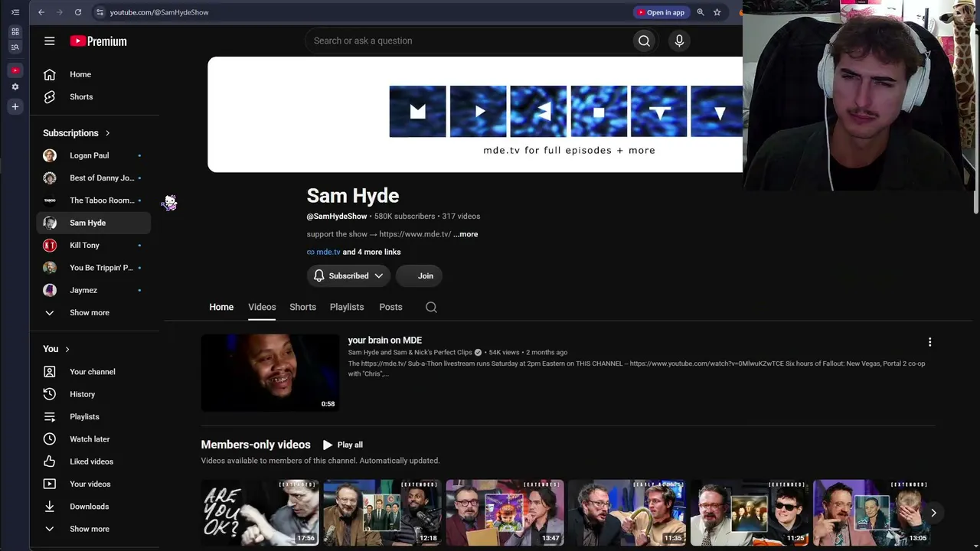Open the 'your brain on MDE' video title
The width and height of the screenshot is (980, 551).
385,341
